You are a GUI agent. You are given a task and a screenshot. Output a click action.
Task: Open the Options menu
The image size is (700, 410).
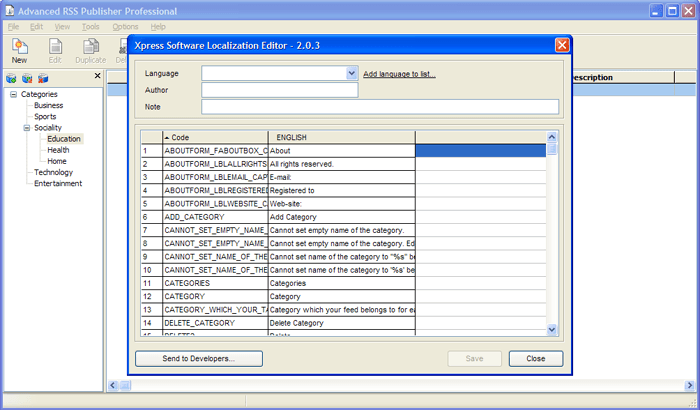click(x=125, y=27)
